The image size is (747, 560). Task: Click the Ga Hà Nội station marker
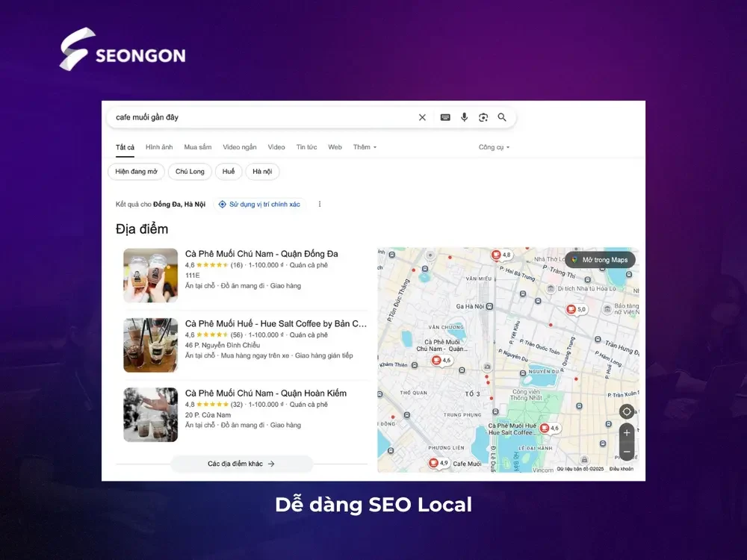(x=489, y=306)
